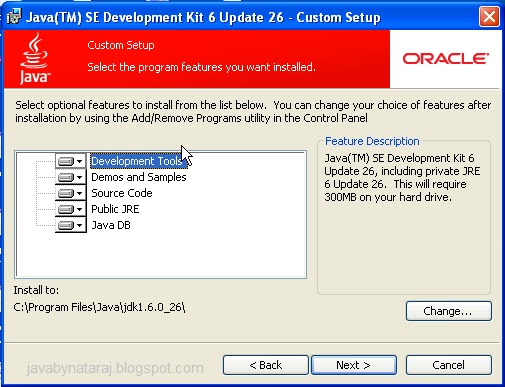Click the Custom Setup banner heading
The width and height of the screenshot is (505, 387).
pos(121,45)
